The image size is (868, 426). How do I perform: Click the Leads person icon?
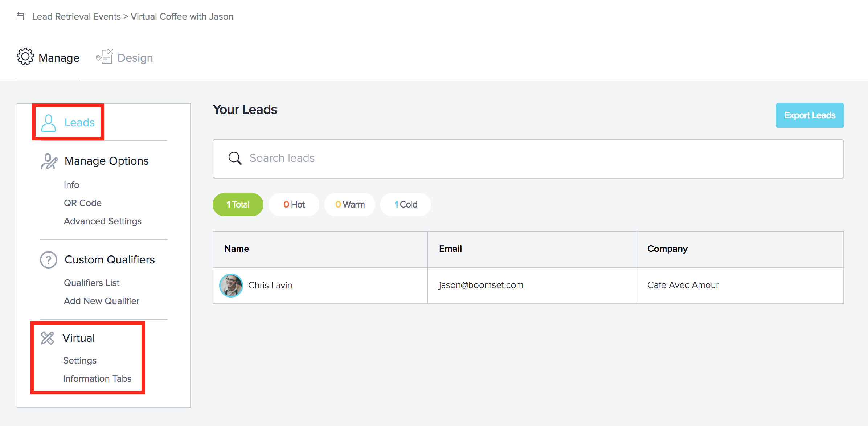(48, 123)
